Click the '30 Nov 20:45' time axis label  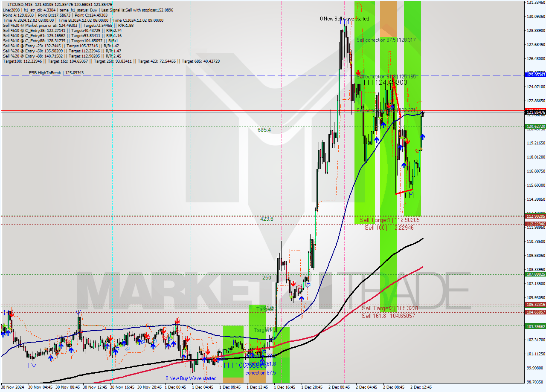pos(150,387)
